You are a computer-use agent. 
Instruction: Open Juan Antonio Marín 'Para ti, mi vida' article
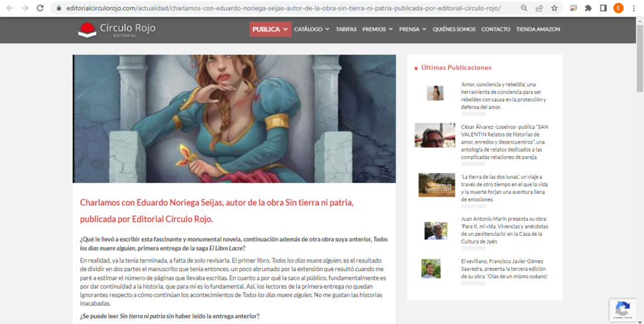[x=504, y=230]
